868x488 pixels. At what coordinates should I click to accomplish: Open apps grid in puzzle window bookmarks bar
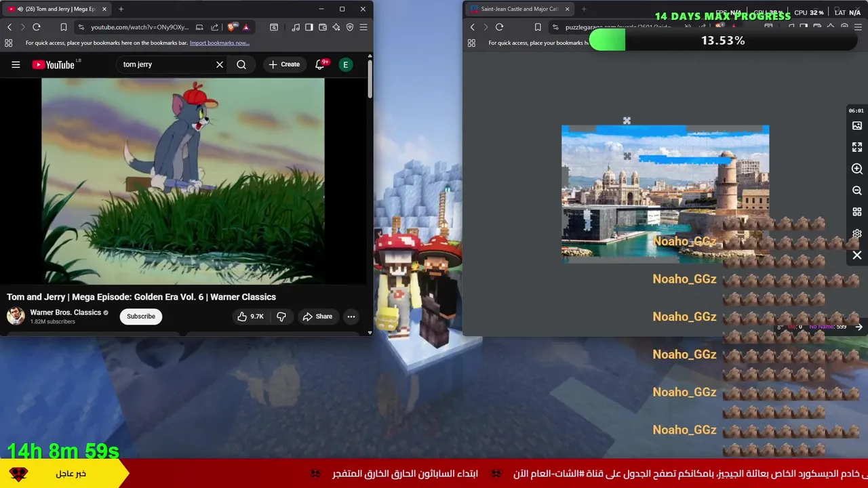click(x=471, y=43)
